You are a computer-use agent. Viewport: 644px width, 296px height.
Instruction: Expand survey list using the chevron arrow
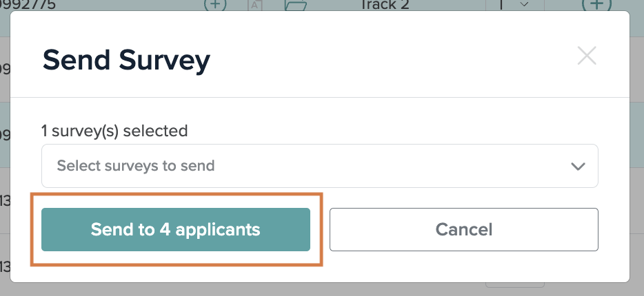[578, 166]
